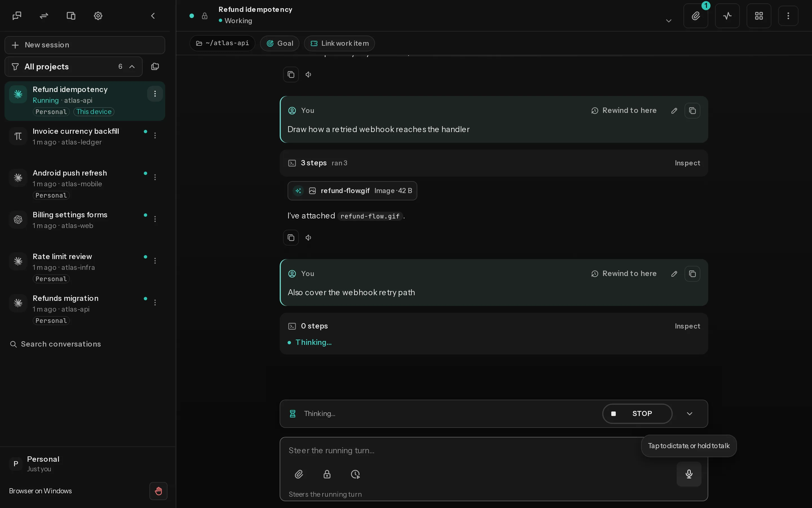Open the ~/atlas-api folder chip
812x508 pixels.
222,43
